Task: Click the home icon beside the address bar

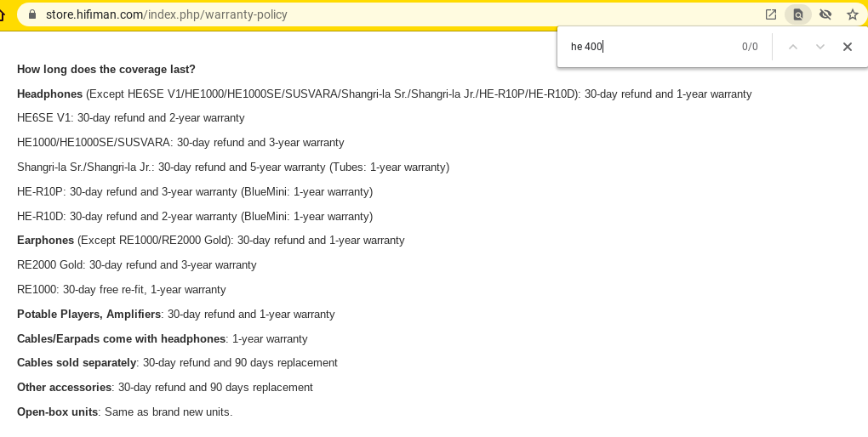Action: pos(3,14)
